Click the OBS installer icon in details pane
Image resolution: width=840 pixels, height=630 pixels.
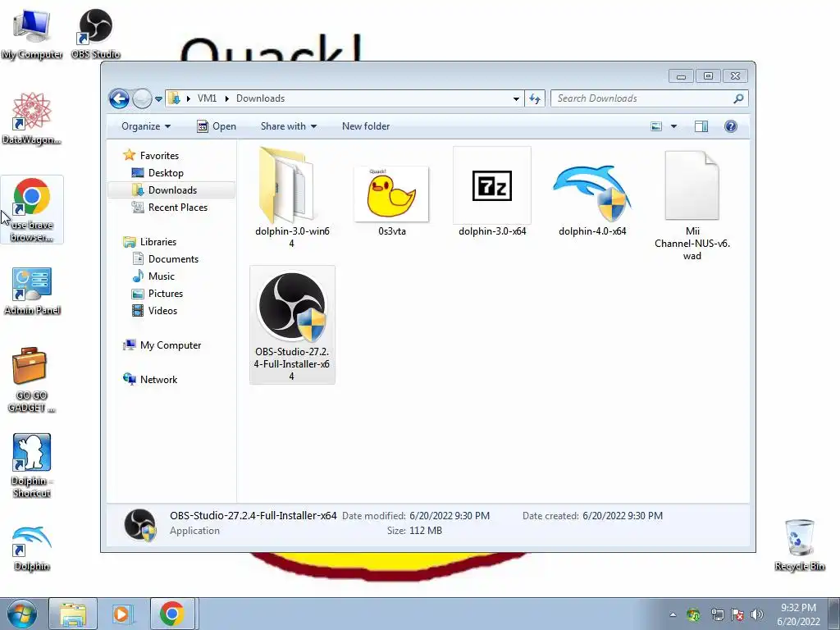pos(139,525)
